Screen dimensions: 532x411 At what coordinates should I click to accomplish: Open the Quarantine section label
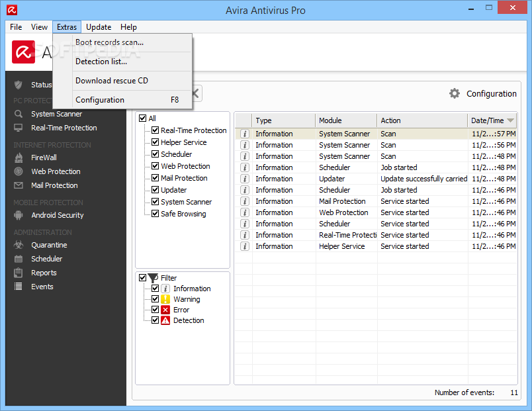(x=49, y=245)
